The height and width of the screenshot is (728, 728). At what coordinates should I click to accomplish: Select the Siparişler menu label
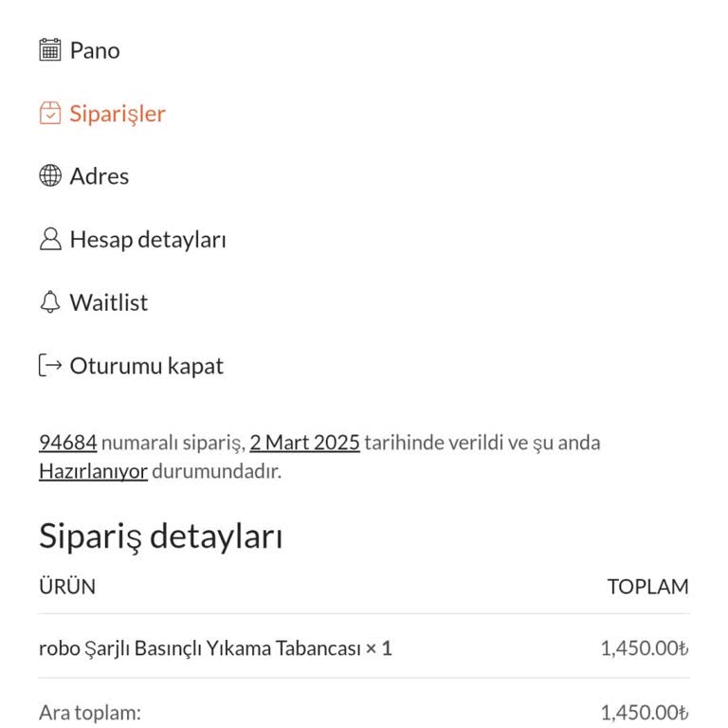(118, 114)
